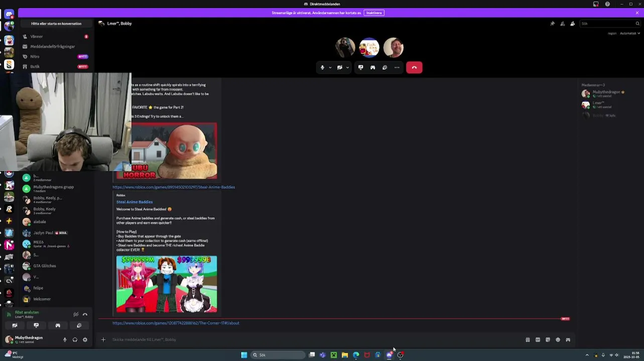Open the Nitro tab
644x361 pixels.
pyautogui.click(x=56, y=57)
